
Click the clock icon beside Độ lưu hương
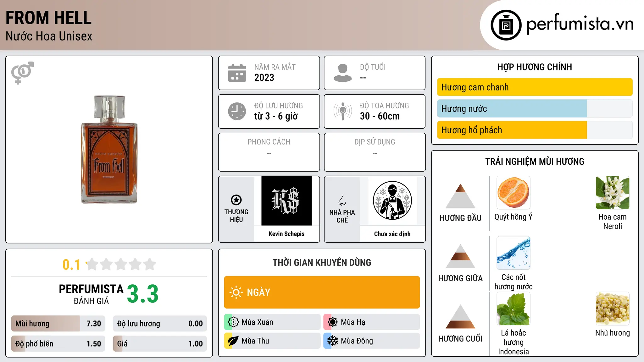pyautogui.click(x=237, y=111)
